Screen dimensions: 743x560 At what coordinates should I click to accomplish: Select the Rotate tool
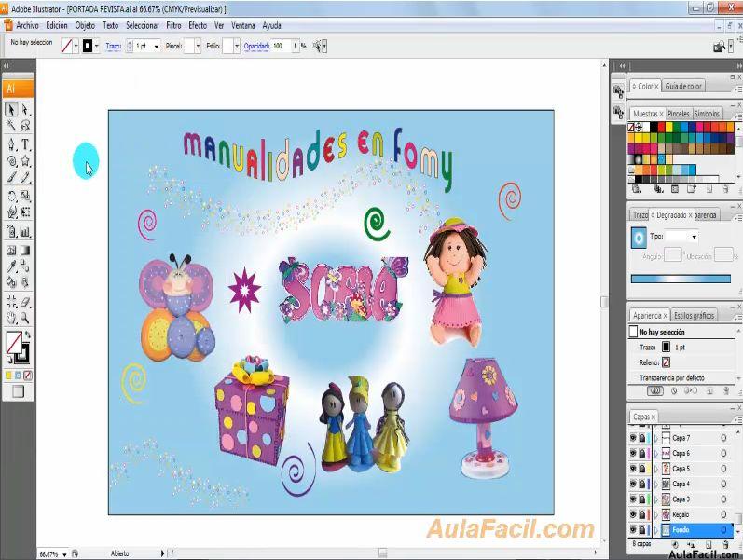11,197
